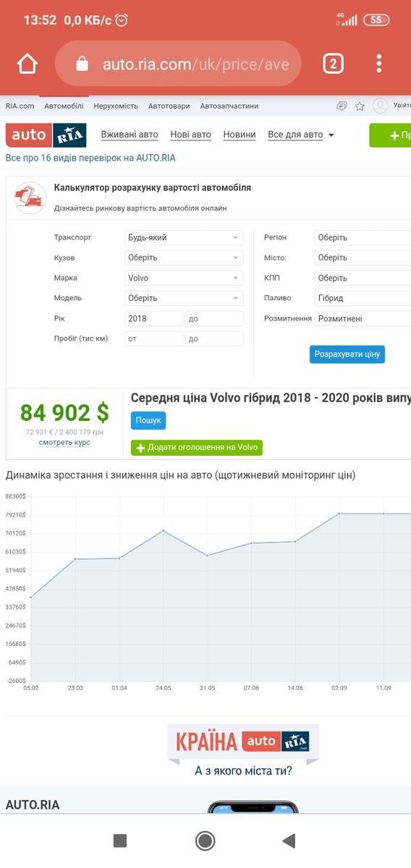Click the blue Пошук button
411x868 pixels.
(148, 420)
